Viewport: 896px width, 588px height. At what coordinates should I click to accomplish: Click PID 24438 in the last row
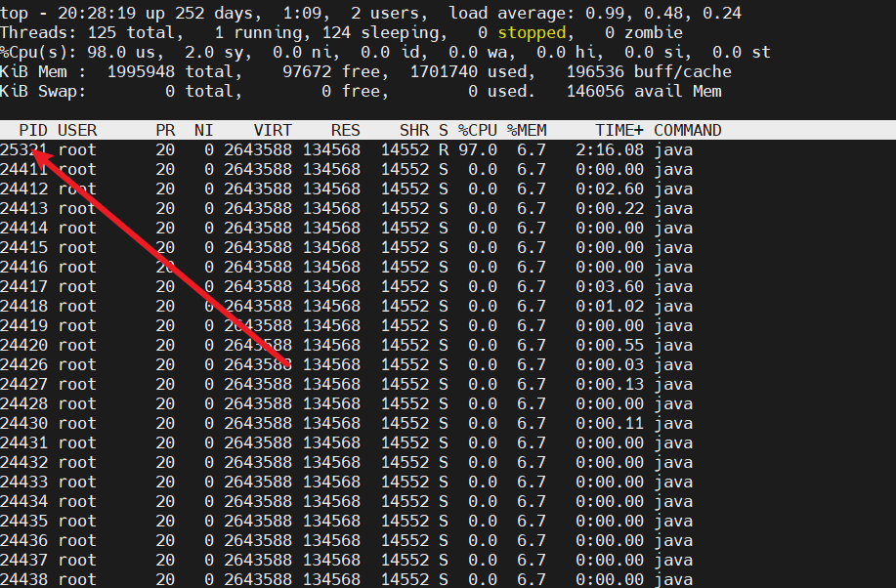point(23,579)
